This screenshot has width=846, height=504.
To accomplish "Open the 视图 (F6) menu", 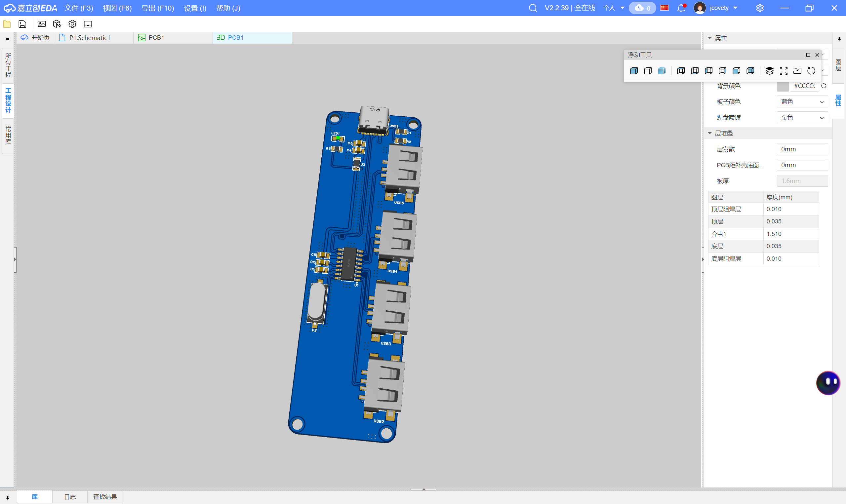I will [117, 8].
